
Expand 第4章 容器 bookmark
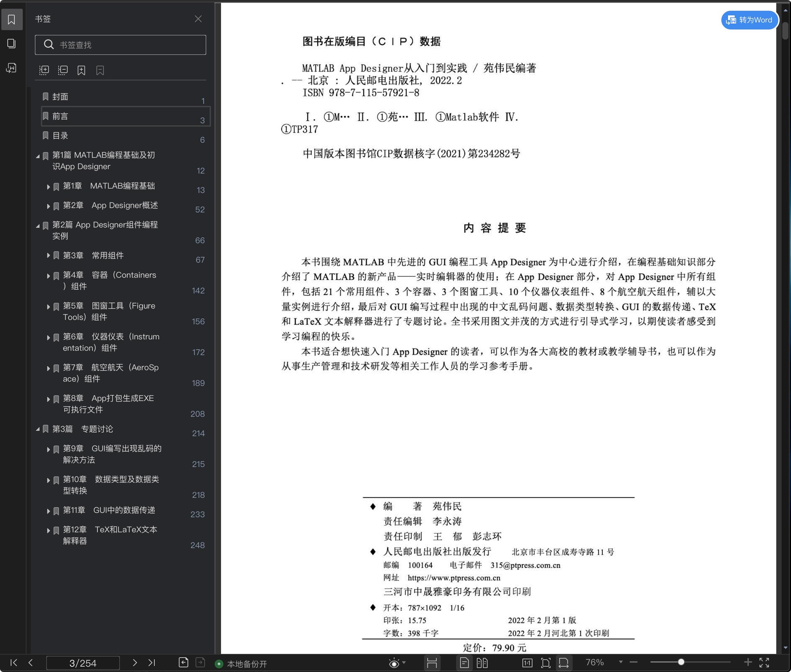coord(48,276)
